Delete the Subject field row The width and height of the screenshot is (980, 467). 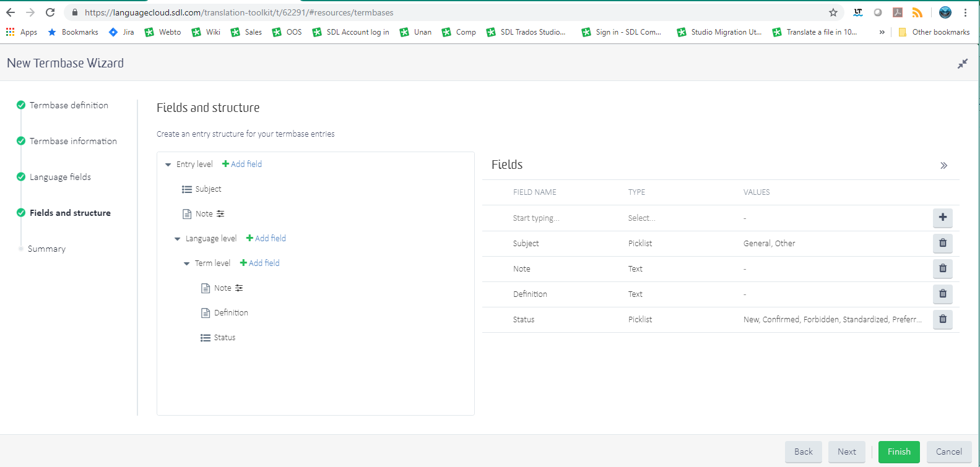[942, 243]
